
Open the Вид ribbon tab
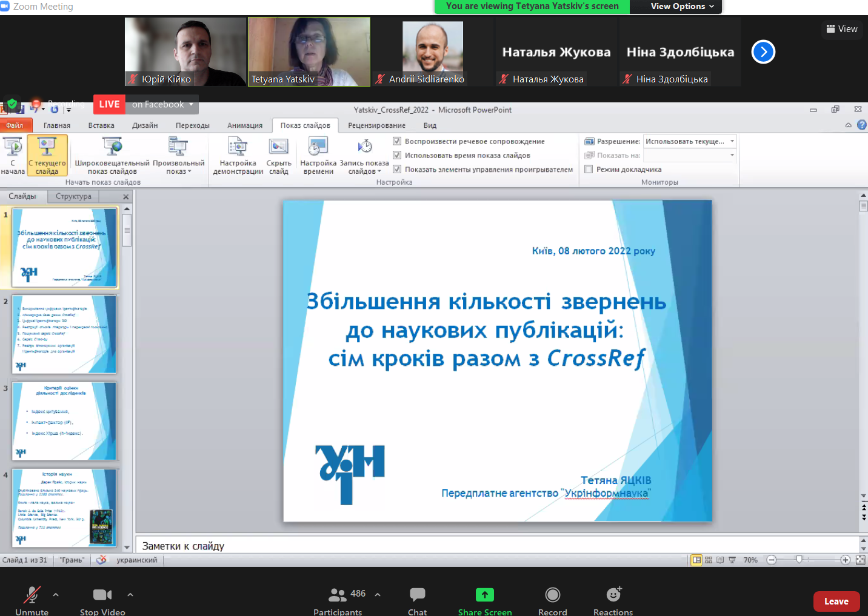click(x=430, y=125)
